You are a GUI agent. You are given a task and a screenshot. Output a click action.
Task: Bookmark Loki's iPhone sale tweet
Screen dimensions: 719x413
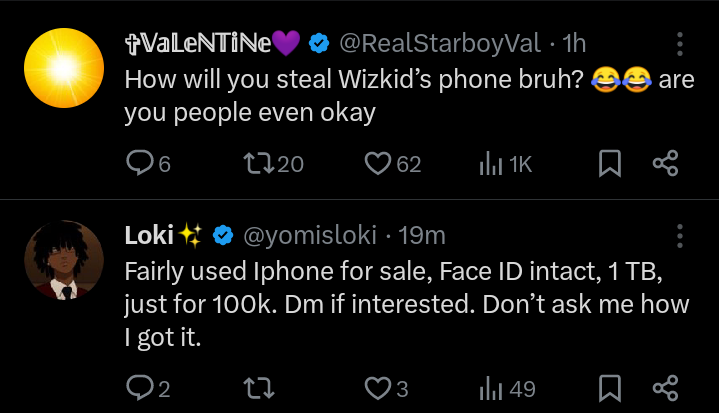[610, 388]
